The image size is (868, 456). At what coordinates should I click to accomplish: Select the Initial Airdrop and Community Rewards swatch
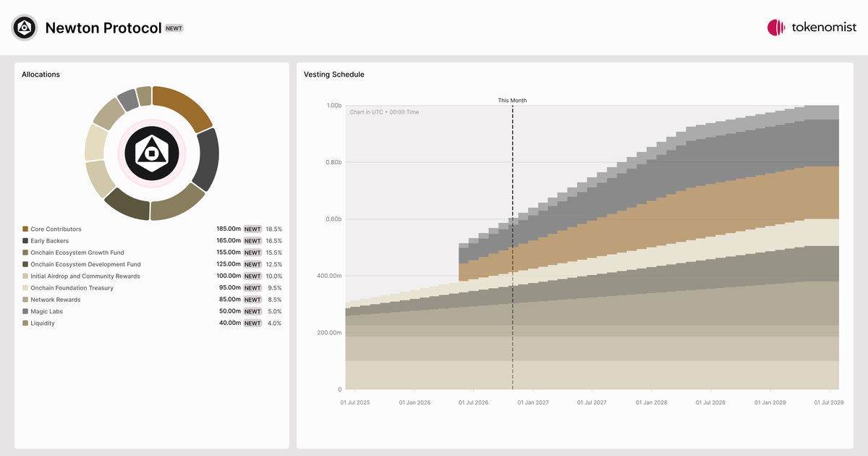click(25, 276)
